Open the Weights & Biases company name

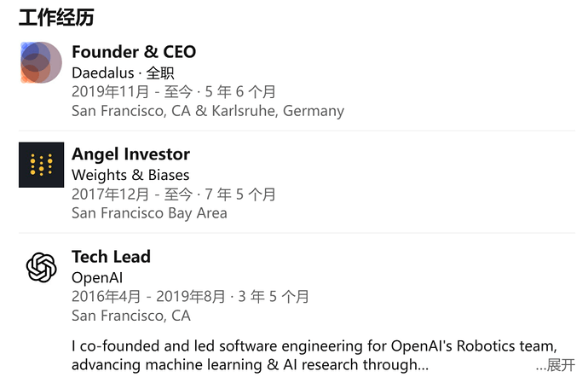(130, 176)
